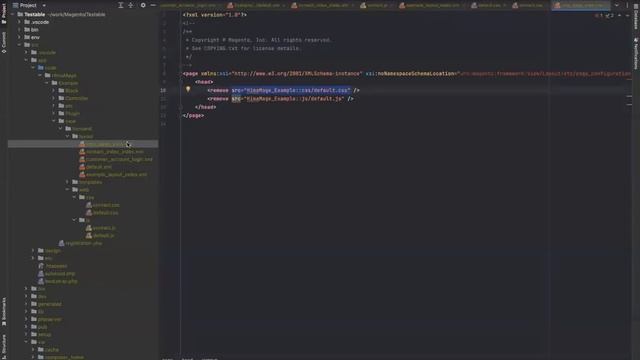Expand the Controller folder
Image resolution: width=640 pixels, height=360 pixels.
(53, 98)
